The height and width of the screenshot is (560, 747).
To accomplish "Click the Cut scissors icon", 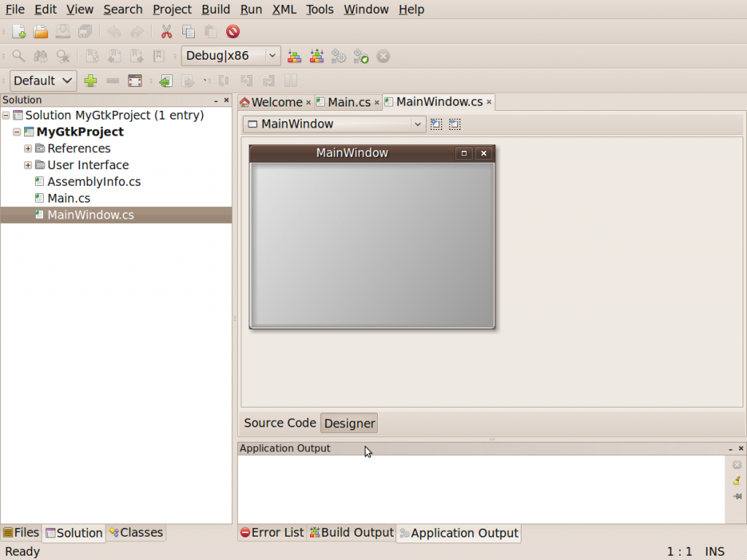I will coord(166,32).
